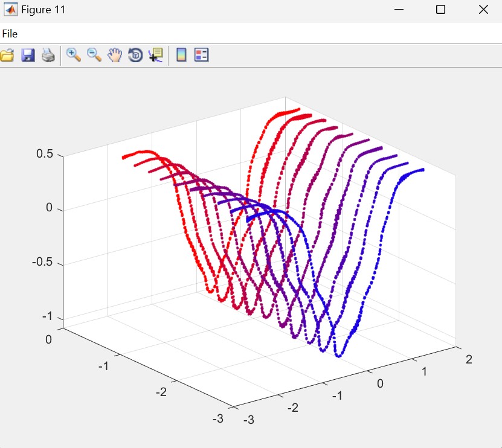Image resolution: width=502 pixels, height=448 pixels.
Task: Activate the Rotate 3D tool
Action: click(135, 56)
